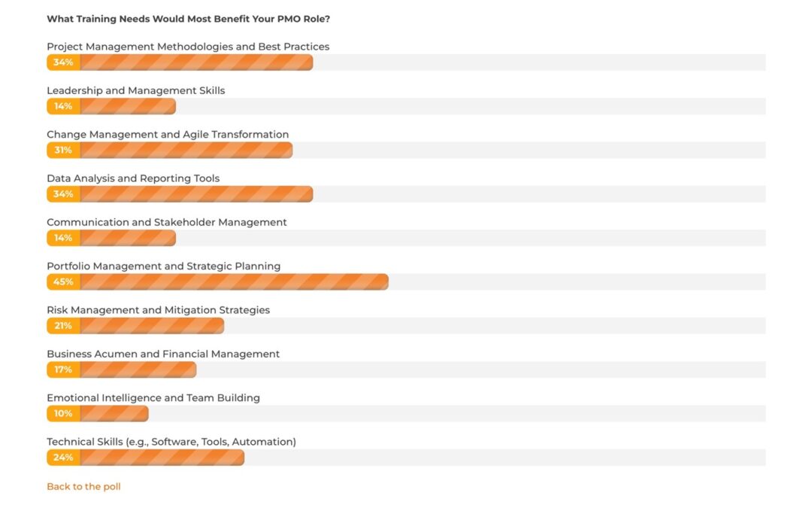Screen dimensions: 812x508
Task: Click the 45% Portfolio Management progress bar
Action: pyautogui.click(x=217, y=281)
